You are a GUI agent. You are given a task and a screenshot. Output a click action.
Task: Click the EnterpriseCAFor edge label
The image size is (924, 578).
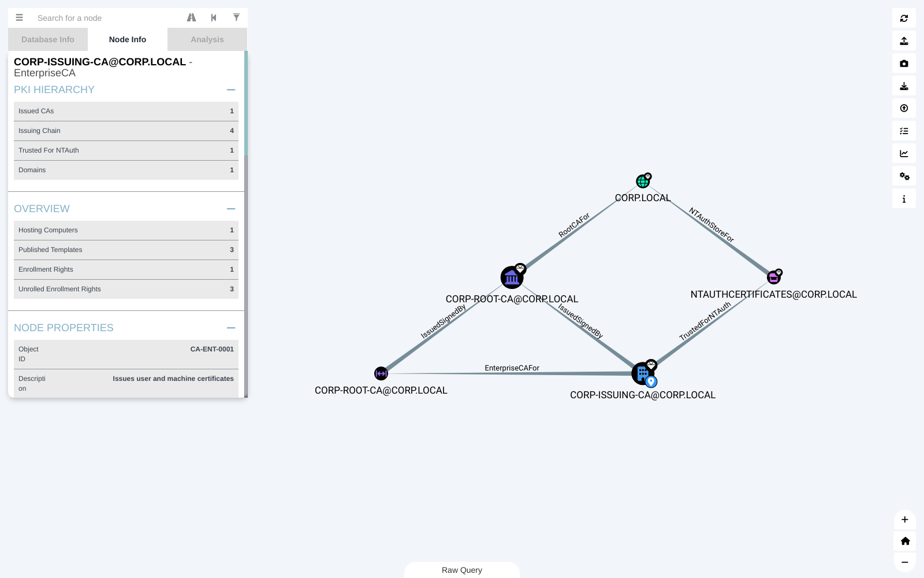click(x=512, y=368)
